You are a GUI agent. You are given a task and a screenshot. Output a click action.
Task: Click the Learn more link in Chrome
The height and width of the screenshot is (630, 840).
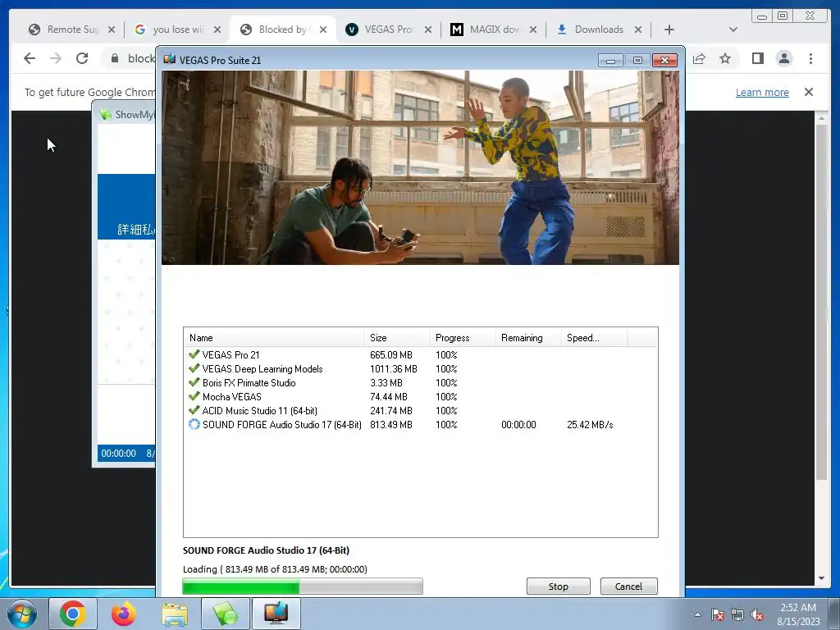point(762,92)
